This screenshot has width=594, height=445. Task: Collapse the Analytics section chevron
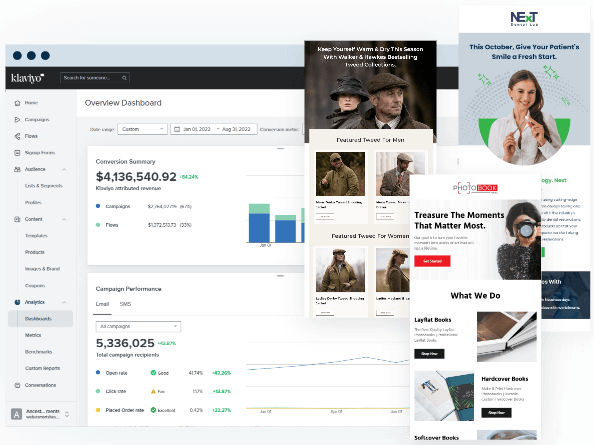point(64,302)
